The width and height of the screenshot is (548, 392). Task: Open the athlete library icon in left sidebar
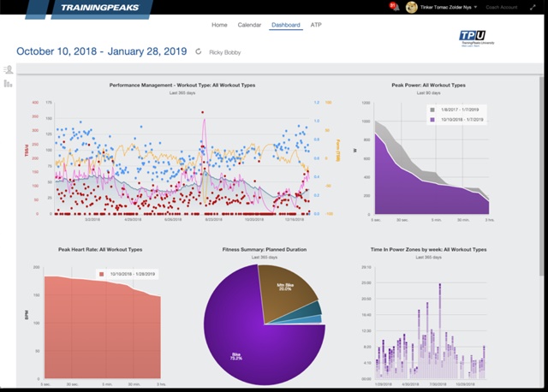[8, 69]
